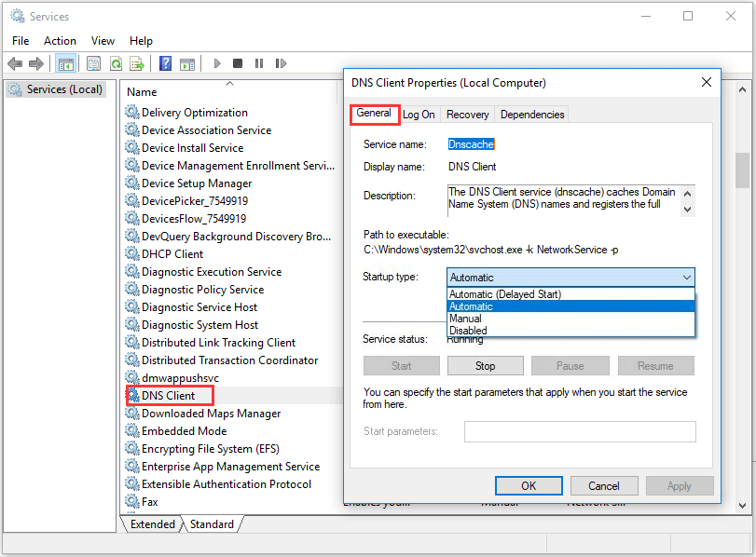Click the Cancel button
756x557 pixels.
(604, 485)
